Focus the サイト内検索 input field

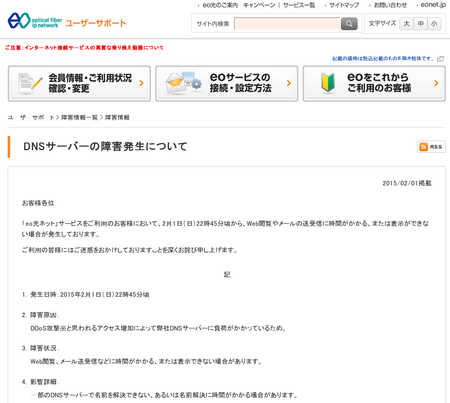[x=287, y=24]
